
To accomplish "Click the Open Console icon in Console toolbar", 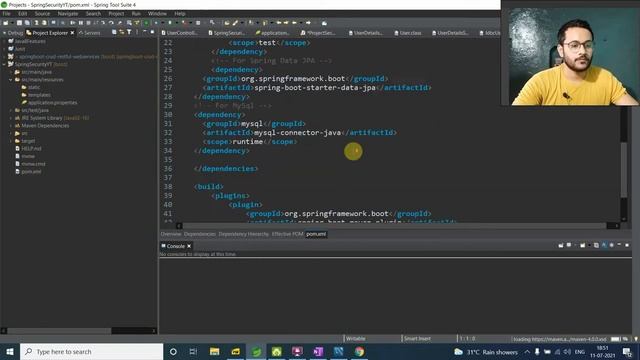I will click(582, 245).
